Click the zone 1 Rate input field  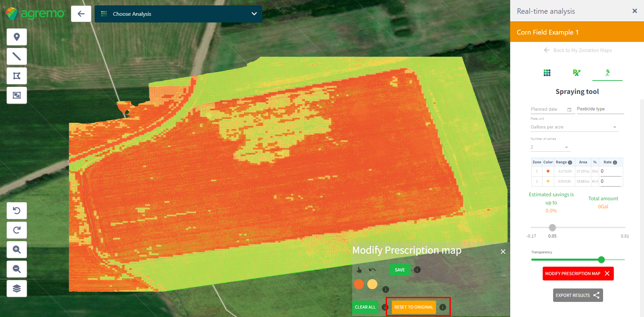coord(610,171)
